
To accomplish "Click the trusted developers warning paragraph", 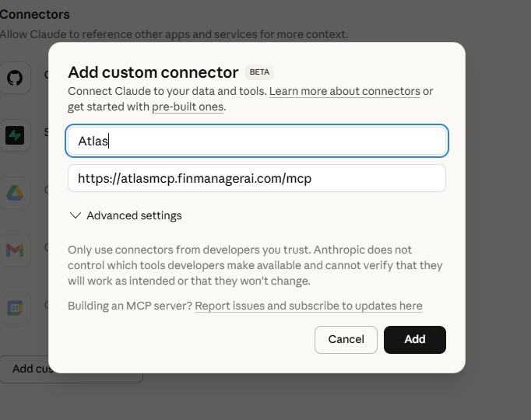I will (x=255, y=265).
